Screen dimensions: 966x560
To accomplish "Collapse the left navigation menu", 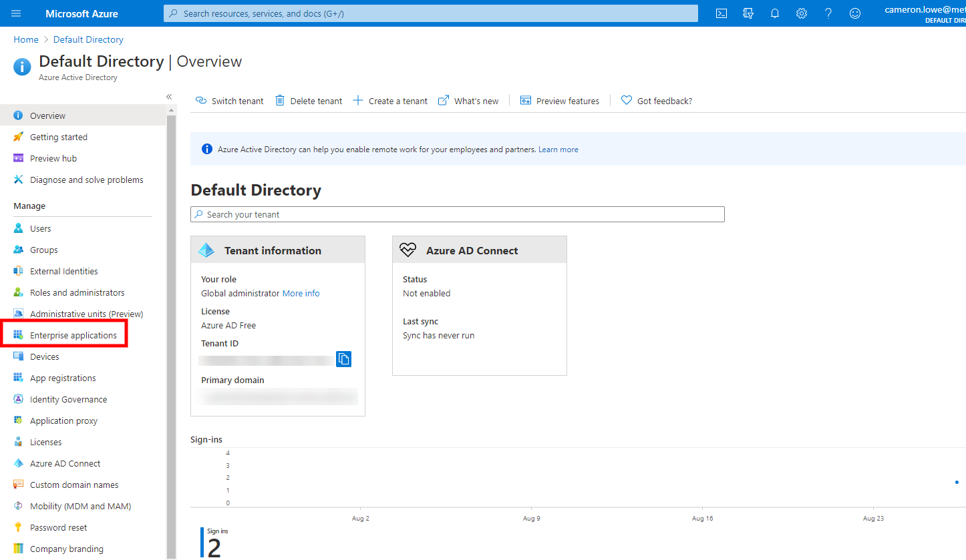I will pyautogui.click(x=169, y=97).
